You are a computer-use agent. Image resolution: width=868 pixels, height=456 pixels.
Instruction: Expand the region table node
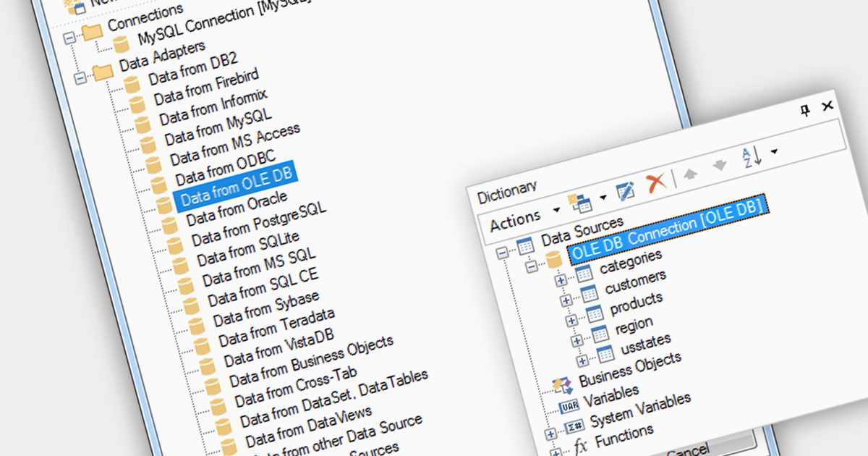(576, 339)
